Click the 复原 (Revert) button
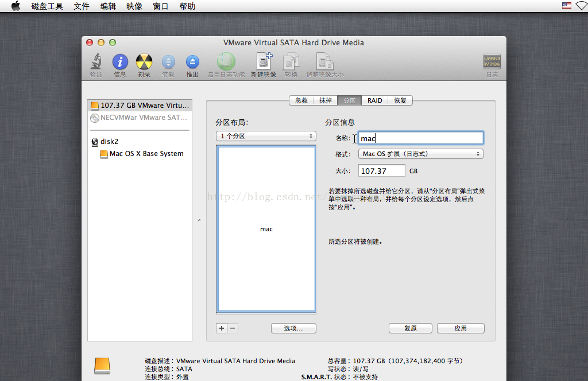This screenshot has height=381, width=588. [410, 328]
